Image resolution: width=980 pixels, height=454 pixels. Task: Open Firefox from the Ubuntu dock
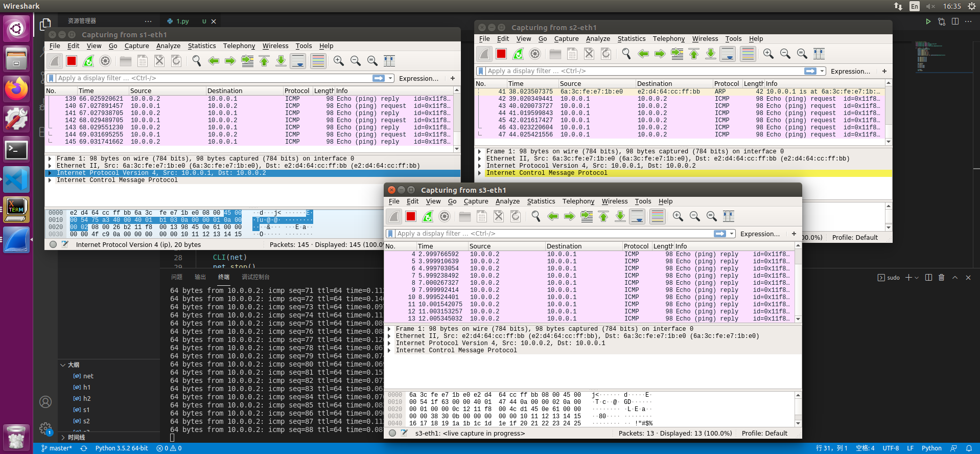(16, 88)
